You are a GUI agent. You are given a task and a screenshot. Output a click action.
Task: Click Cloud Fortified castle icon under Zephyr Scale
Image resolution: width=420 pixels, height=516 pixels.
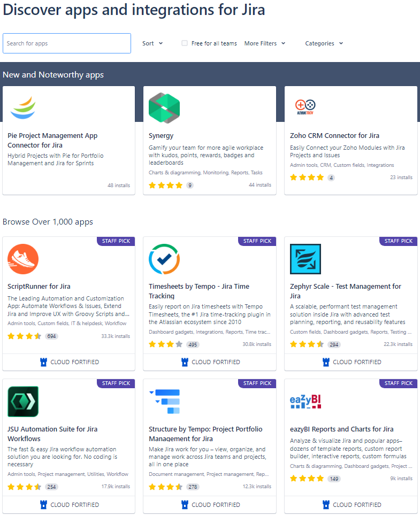click(326, 362)
